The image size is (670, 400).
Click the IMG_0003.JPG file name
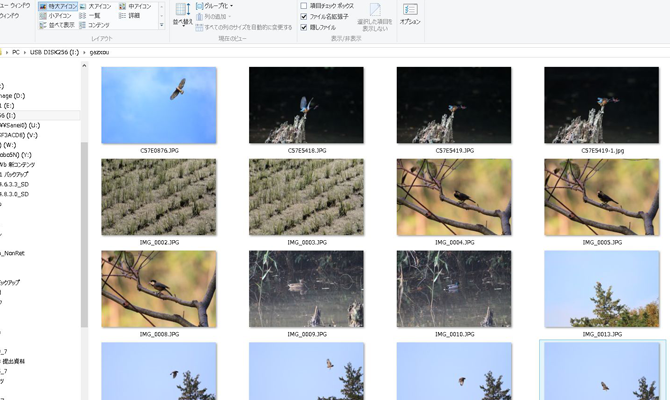[x=307, y=242]
